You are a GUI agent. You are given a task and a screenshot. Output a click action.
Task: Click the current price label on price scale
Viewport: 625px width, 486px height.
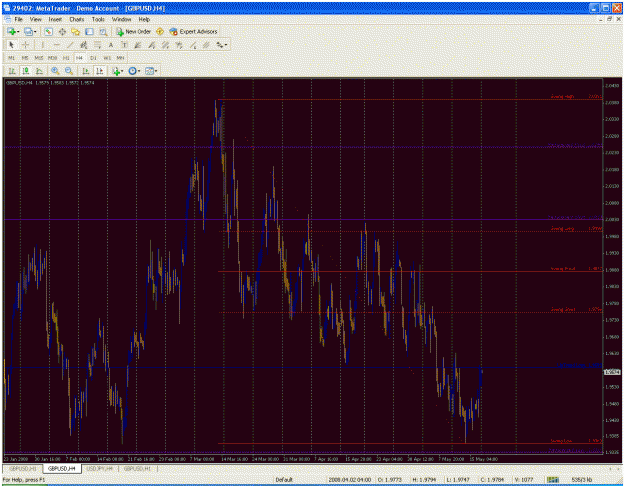(x=612, y=372)
